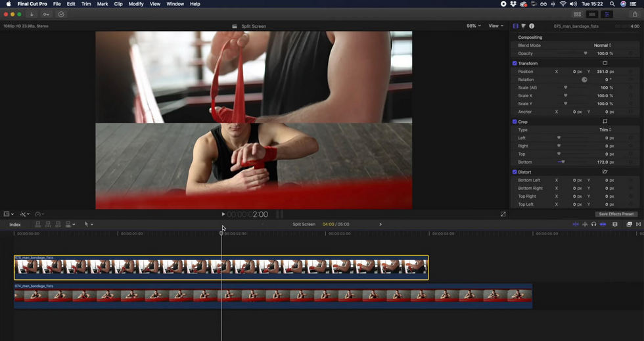Toggle the Distort checkbox
Image resolution: width=644 pixels, height=341 pixels.
pyautogui.click(x=515, y=172)
